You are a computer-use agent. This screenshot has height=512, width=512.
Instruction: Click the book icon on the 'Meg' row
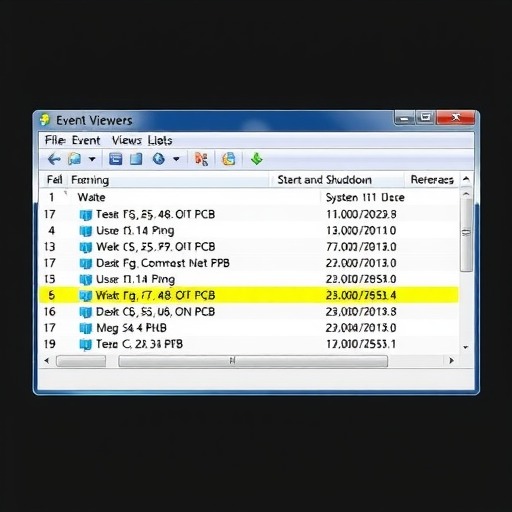click(86, 328)
